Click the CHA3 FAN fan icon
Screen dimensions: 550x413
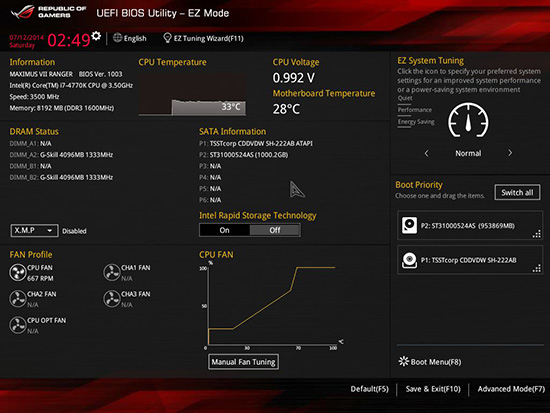(x=112, y=299)
